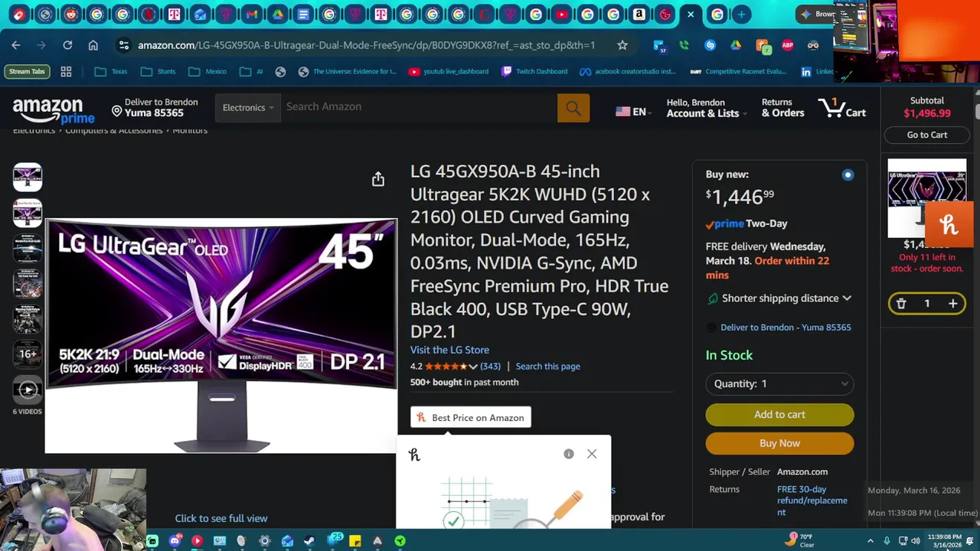
Task: Click Go to Cart button
Action: 927,135
